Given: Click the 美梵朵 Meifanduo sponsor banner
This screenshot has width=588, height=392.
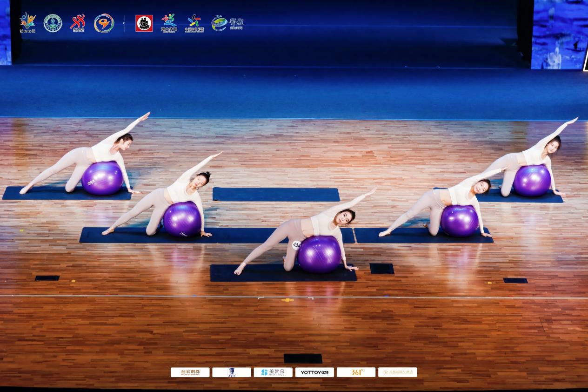Looking at the screenshot, I should pos(273,372).
